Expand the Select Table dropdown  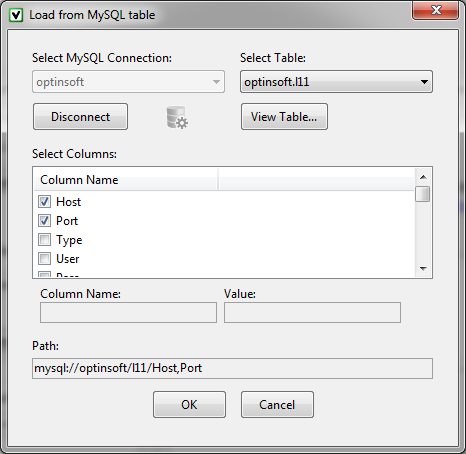click(x=336, y=82)
